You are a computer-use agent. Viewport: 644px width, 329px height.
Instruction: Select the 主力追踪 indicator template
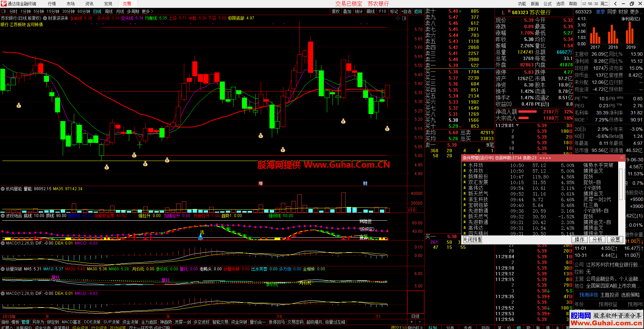(x=149, y=322)
